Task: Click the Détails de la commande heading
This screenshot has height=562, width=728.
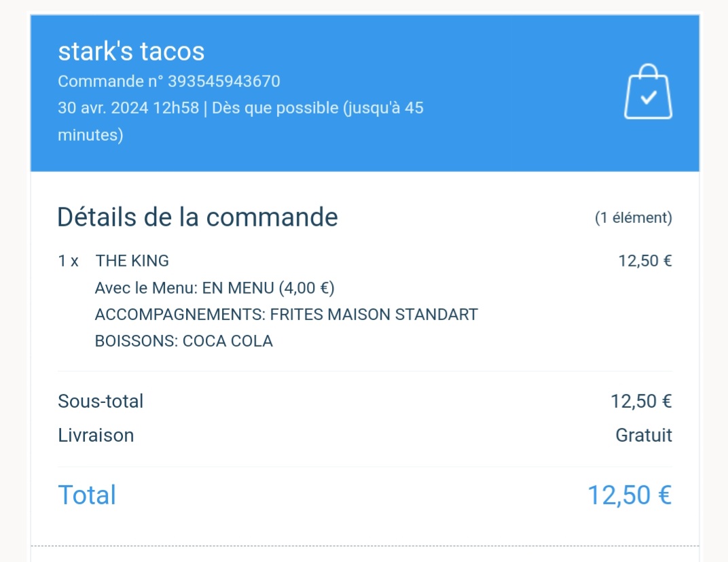Action: pyautogui.click(x=198, y=217)
